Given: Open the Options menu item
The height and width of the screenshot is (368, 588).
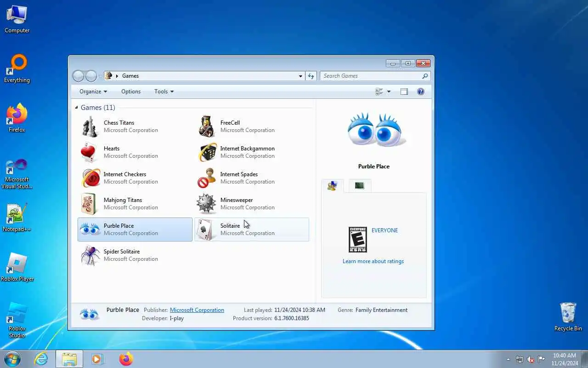Looking at the screenshot, I should 131,92.
